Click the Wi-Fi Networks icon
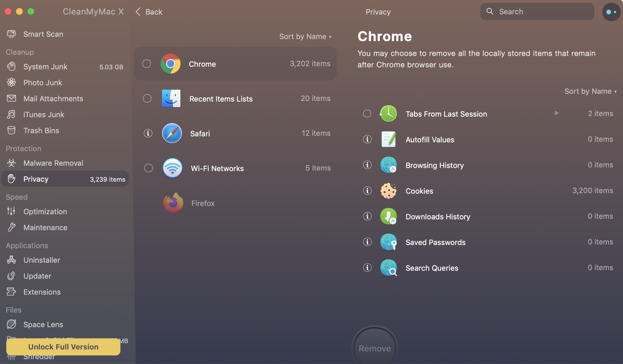The width and height of the screenshot is (623, 364). [172, 168]
